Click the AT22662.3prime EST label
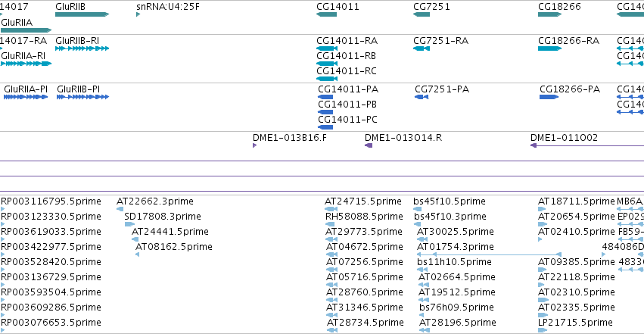 pyautogui.click(x=155, y=201)
